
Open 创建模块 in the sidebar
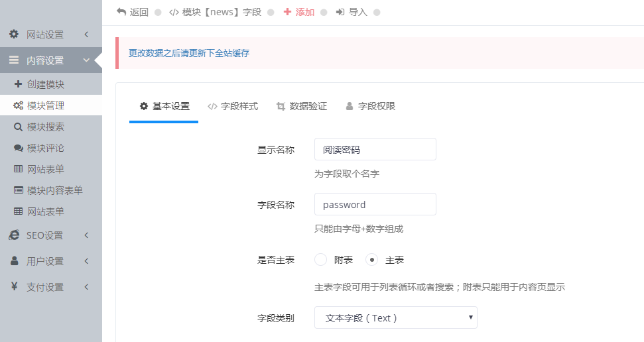pos(51,84)
